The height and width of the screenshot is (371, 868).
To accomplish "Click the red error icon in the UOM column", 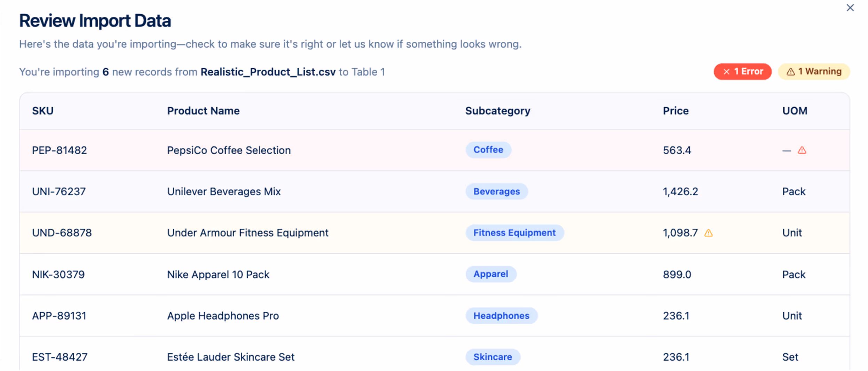I will click(x=802, y=150).
